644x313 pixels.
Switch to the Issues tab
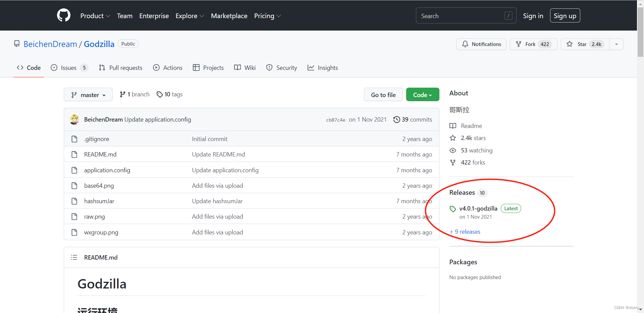[x=69, y=68]
